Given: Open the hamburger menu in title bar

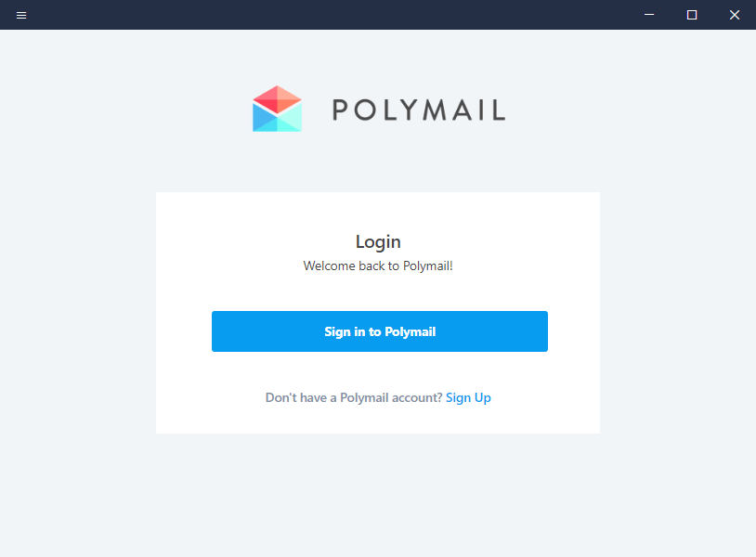Looking at the screenshot, I should click(21, 15).
